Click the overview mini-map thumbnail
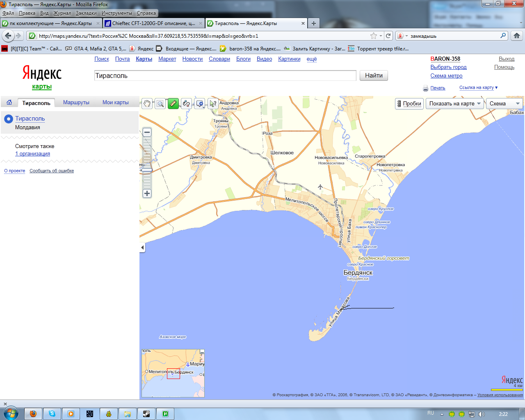The image size is (525, 420). pos(173,373)
